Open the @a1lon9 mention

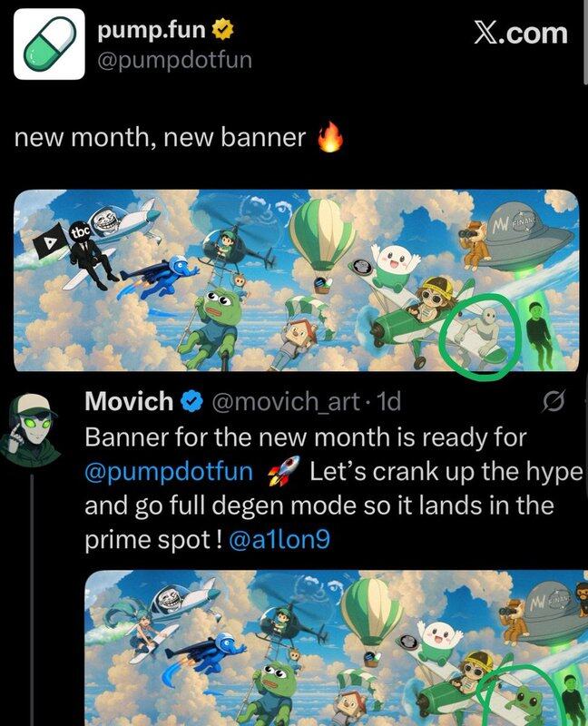279,539
